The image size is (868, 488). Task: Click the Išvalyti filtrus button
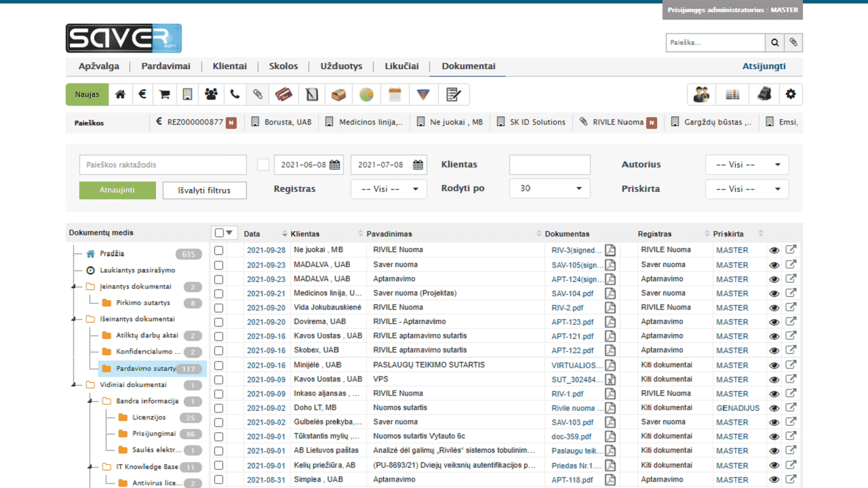point(204,190)
